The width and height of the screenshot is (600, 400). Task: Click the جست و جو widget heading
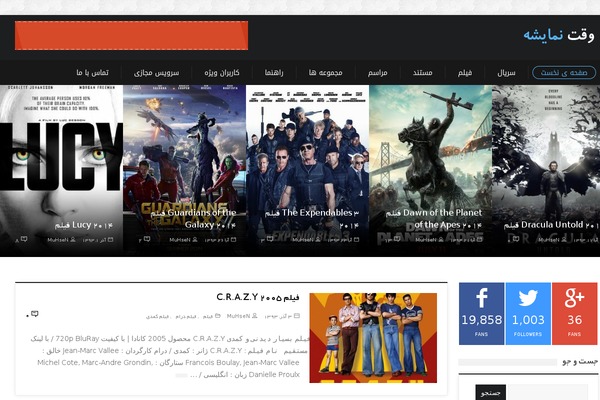tap(580, 361)
